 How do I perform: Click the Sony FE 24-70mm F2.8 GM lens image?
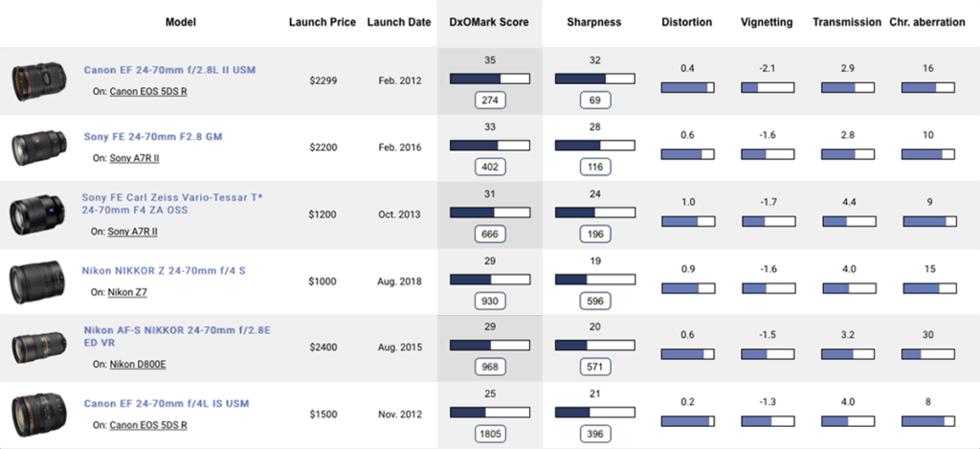coord(38,147)
